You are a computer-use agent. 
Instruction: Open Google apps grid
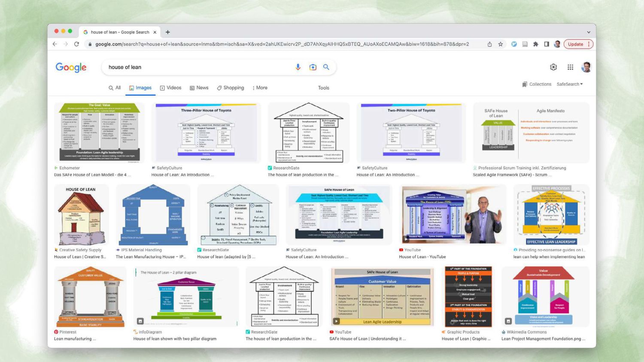point(570,67)
